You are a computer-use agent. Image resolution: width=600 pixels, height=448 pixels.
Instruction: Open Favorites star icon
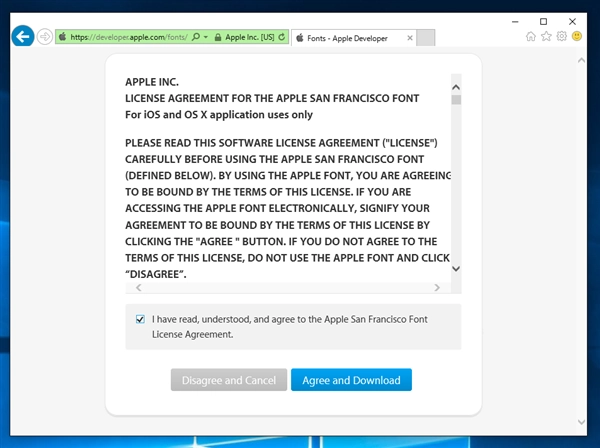tap(546, 36)
